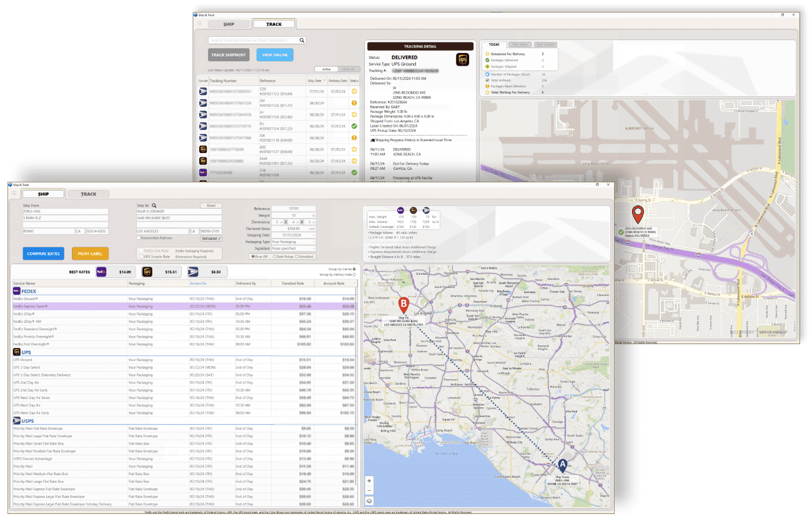812x524 pixels.
Task: Check the Residential Address box
Action: [139, 238]
